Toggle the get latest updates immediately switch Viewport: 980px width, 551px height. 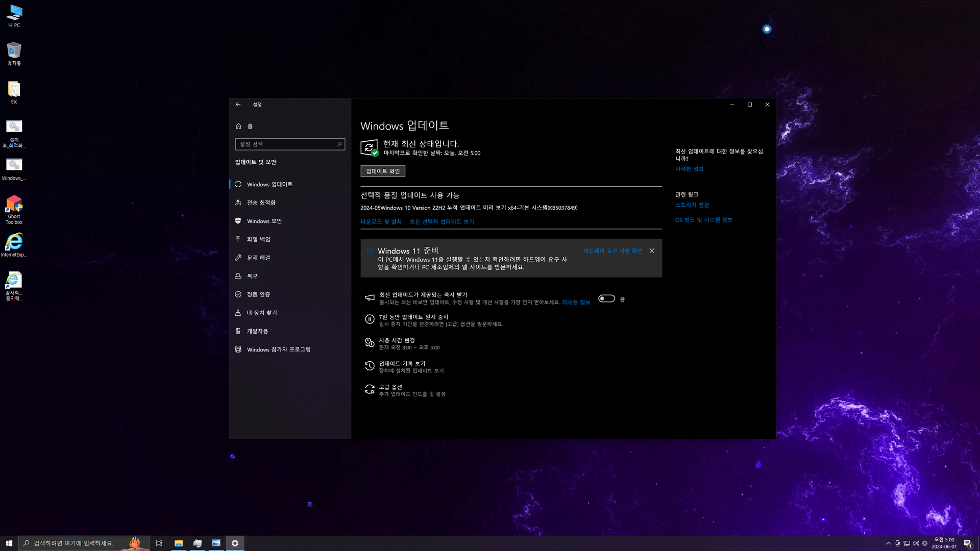pos(606,299)
